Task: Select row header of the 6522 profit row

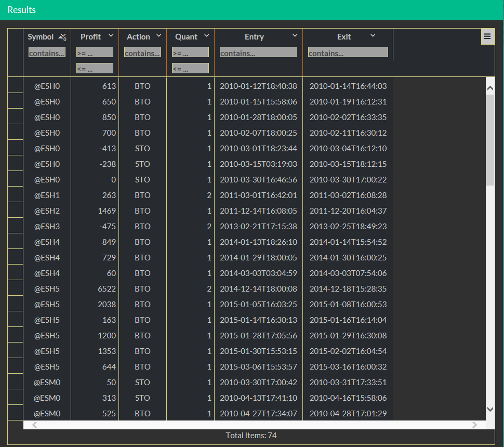Action: 15,288
